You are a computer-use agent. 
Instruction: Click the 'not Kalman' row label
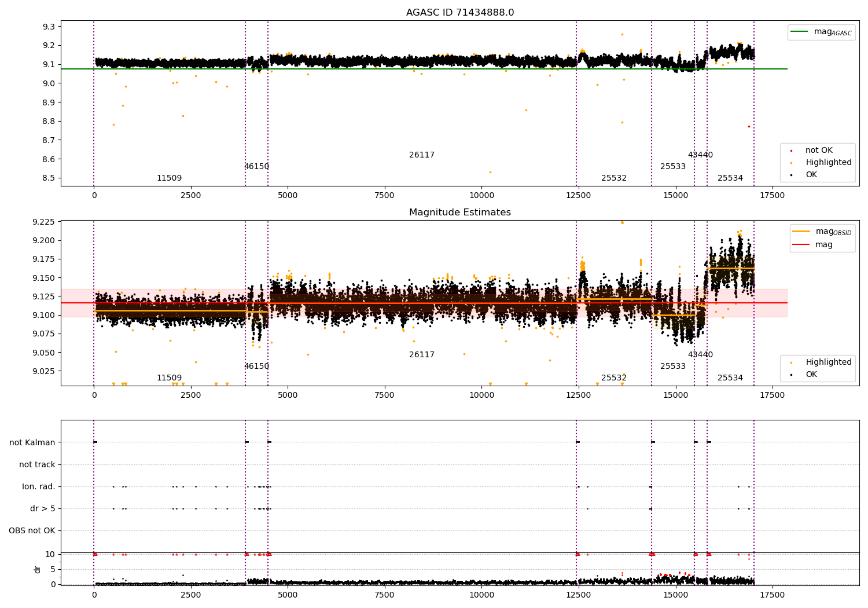tap(32, 443)
